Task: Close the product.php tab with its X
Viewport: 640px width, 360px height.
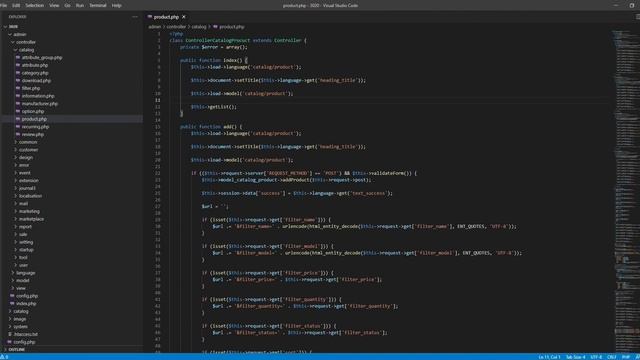Action: coord(184,17)
